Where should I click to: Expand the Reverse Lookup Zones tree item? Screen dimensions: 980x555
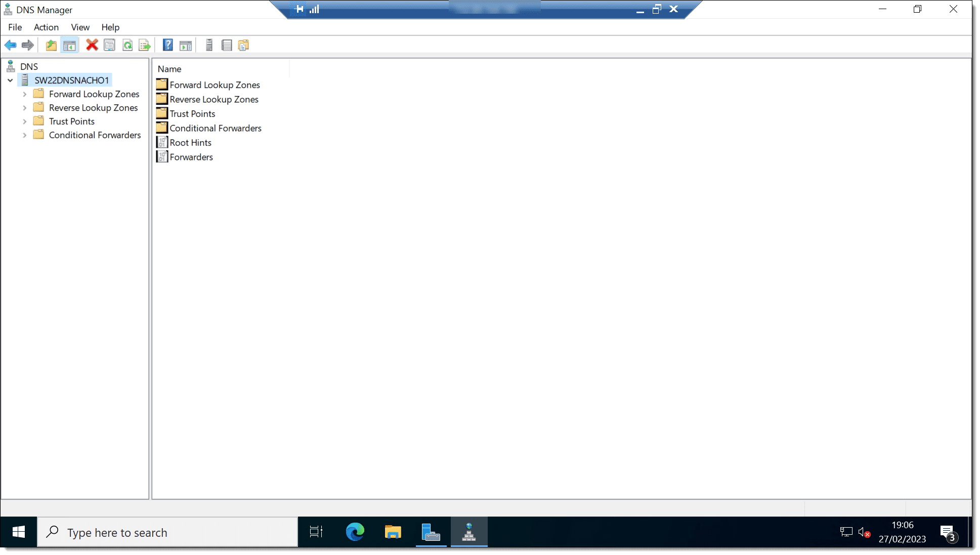pos(25,107)
